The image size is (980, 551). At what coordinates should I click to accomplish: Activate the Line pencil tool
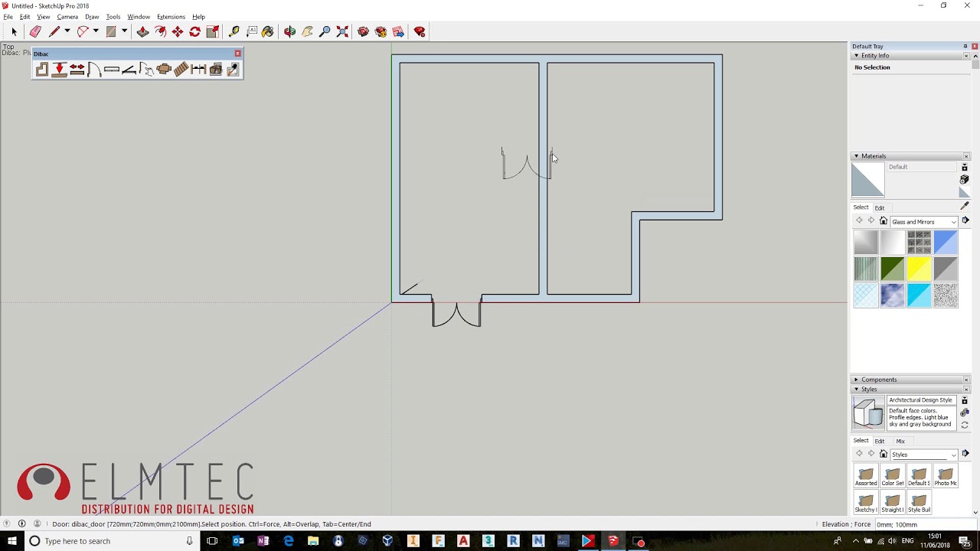tap(54, 31)
